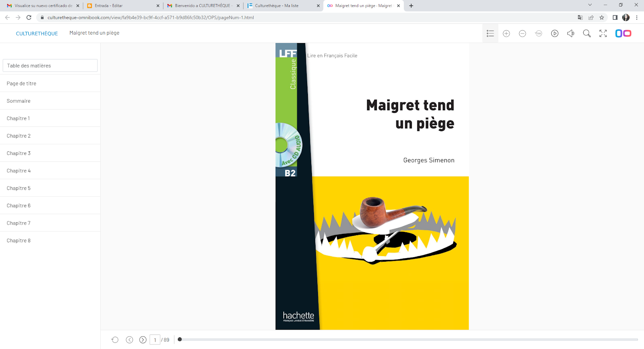644x349 pixels.
Task: Click the blue and pink reader logo icon
Action: tap(623, 33)
